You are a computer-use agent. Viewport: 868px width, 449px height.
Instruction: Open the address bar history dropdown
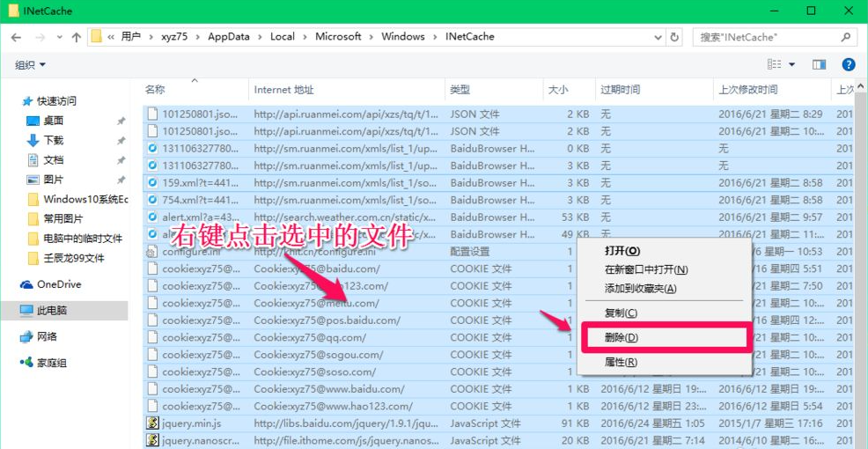click(658, 37)
